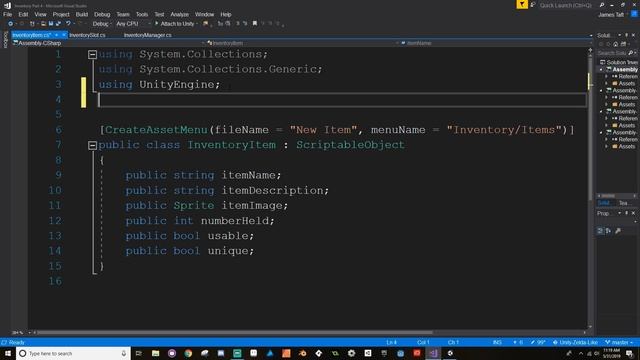Collapse the using directives region at line 1
The width and height of the screenshot is (640, 360).
click(93, 54)
